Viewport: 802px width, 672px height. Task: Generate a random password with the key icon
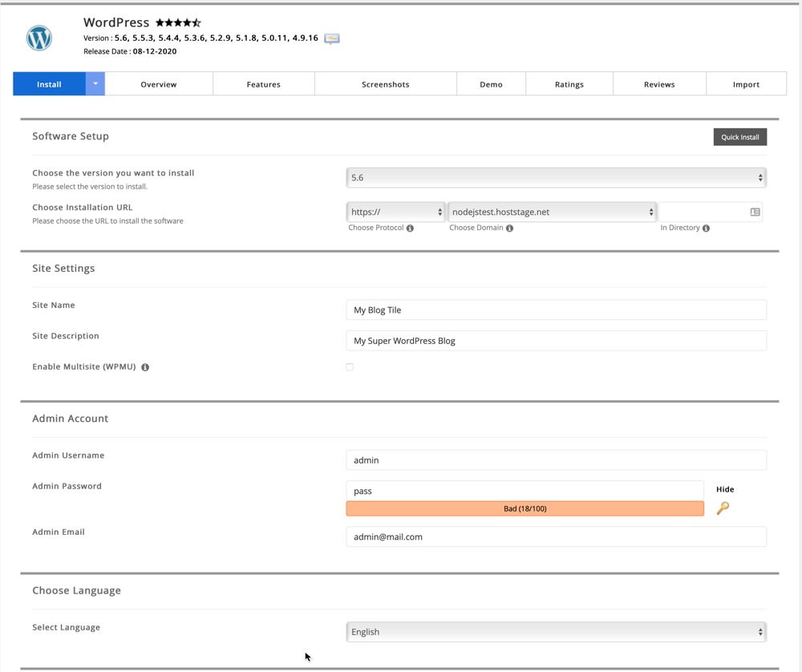point(723,508)
